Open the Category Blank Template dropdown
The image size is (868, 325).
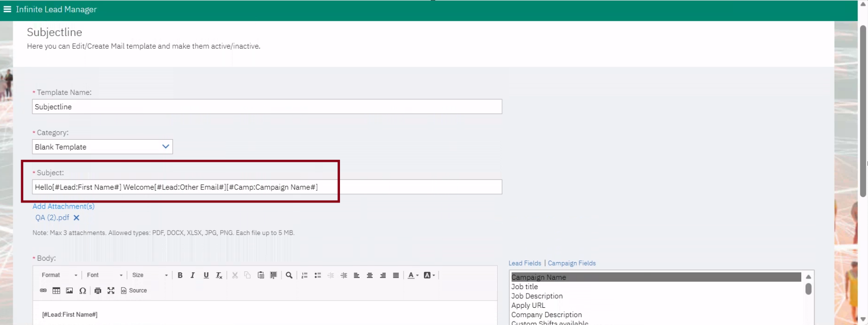pos(103,147)
